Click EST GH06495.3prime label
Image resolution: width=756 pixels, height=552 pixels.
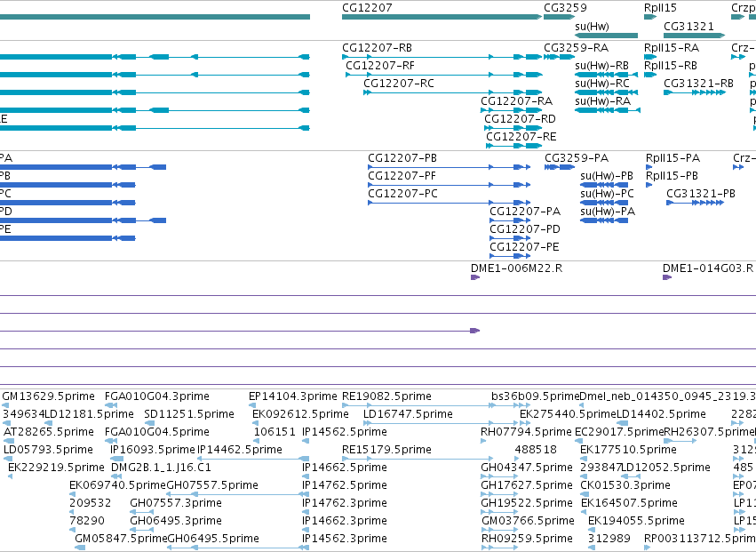[x=176, y=521]
